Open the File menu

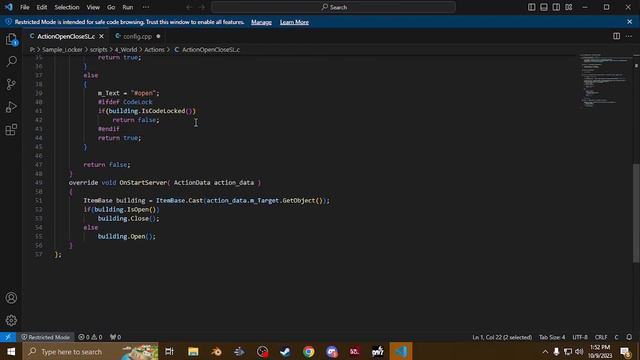[x=24, y=7]
